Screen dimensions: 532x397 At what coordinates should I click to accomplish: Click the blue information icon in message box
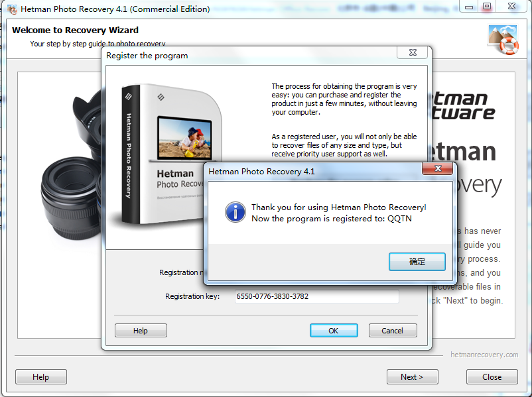point(235,212)
